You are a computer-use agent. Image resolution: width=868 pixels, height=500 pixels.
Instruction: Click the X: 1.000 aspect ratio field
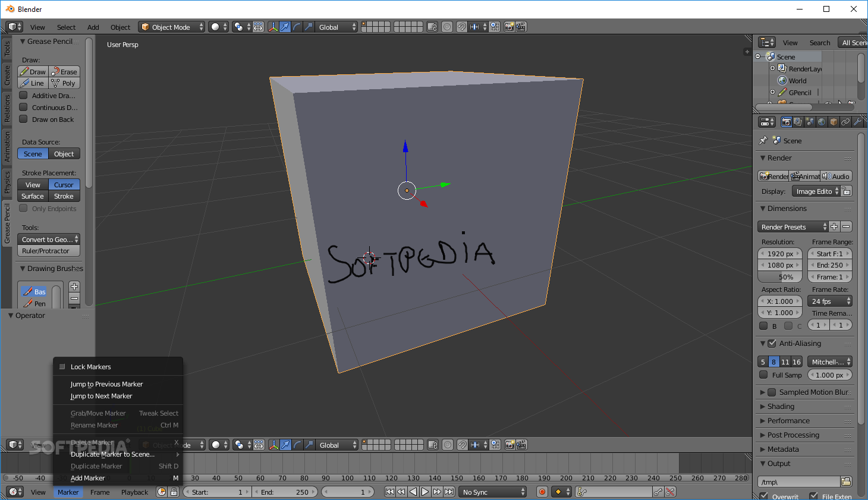tap(780, 301)
